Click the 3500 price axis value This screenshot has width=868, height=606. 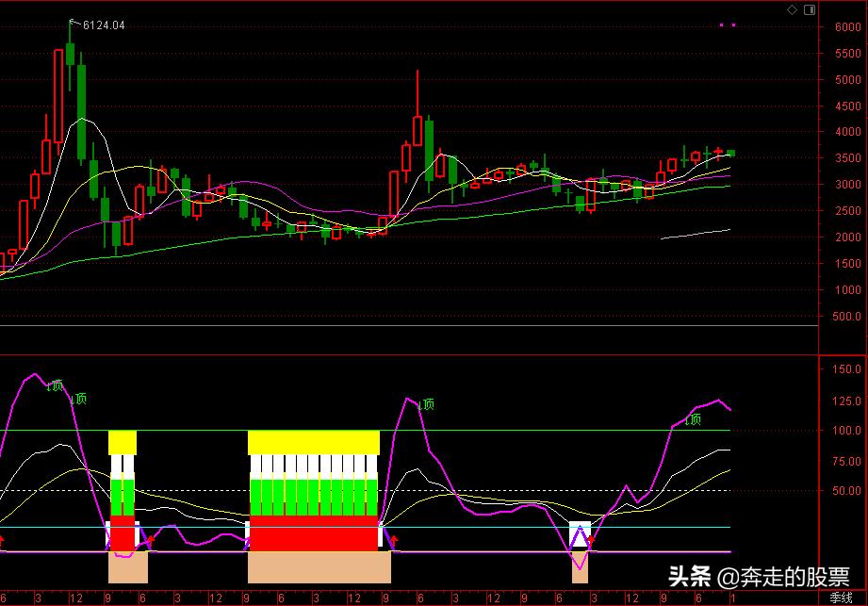pyautogui.click(x=847, y=158)
